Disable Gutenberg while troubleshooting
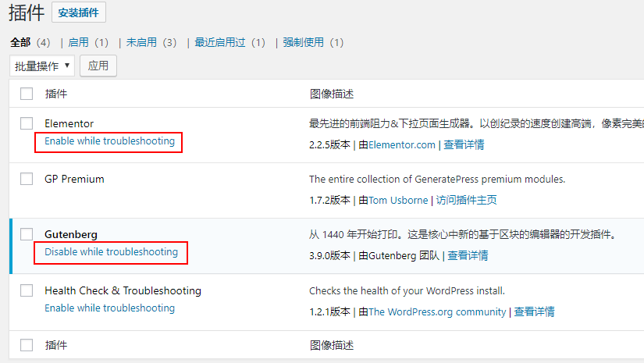 [x=111, y=252]
